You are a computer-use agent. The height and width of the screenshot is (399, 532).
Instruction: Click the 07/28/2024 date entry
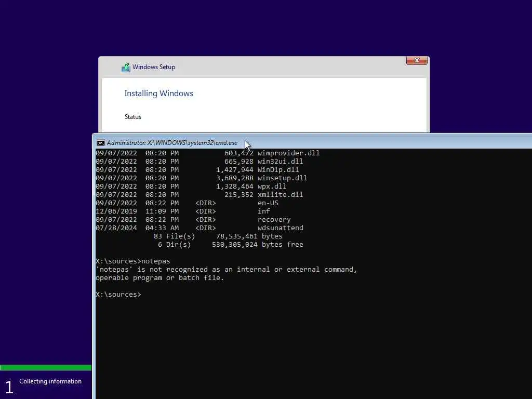coord(116,228)
